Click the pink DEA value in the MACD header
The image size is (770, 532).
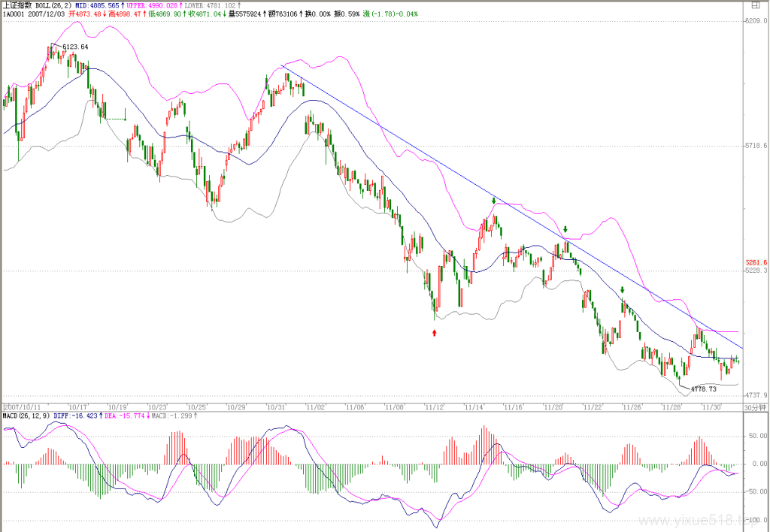click(x=124, y=416)
